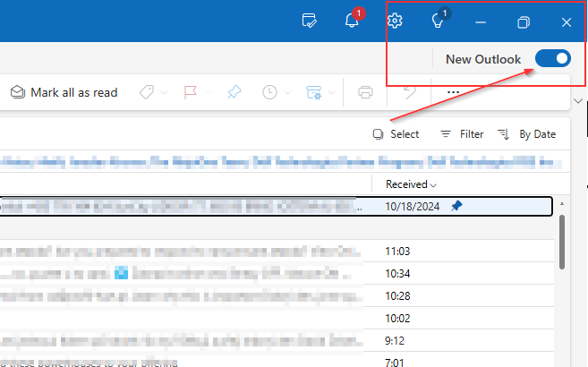Click the categorize tag icon

pyautogui.click(x=147, y=92)
